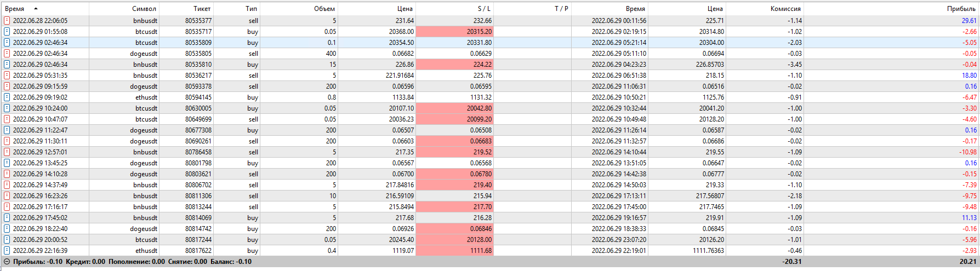Screen dimensions: 980x271
Task: Collapse the summary row with the minus icon
Action: (x=7, y=262)
